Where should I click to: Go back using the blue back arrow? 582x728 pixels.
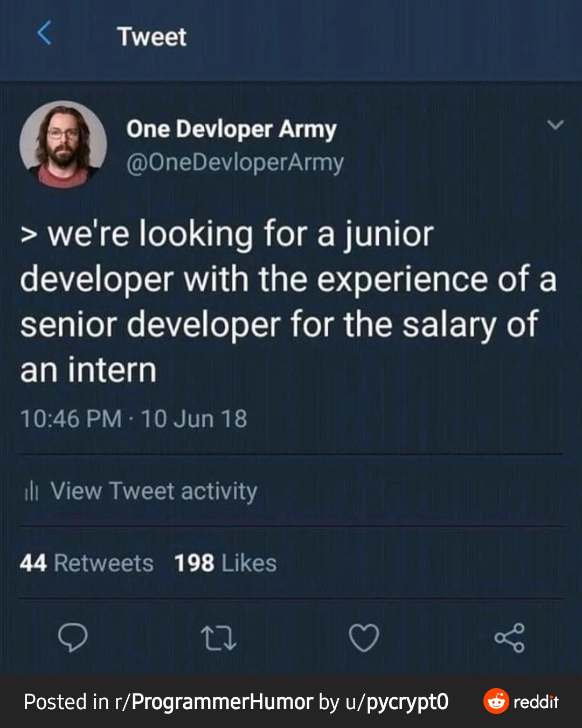pos(45,33)
